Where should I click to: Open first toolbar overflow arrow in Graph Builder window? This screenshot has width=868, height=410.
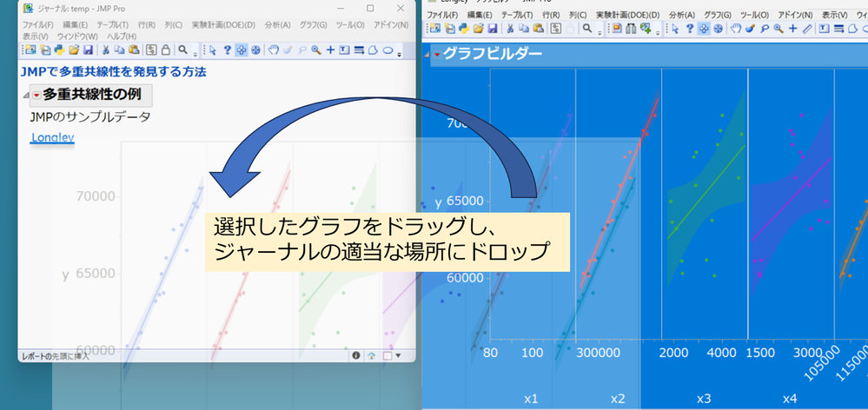pos(600,33)
